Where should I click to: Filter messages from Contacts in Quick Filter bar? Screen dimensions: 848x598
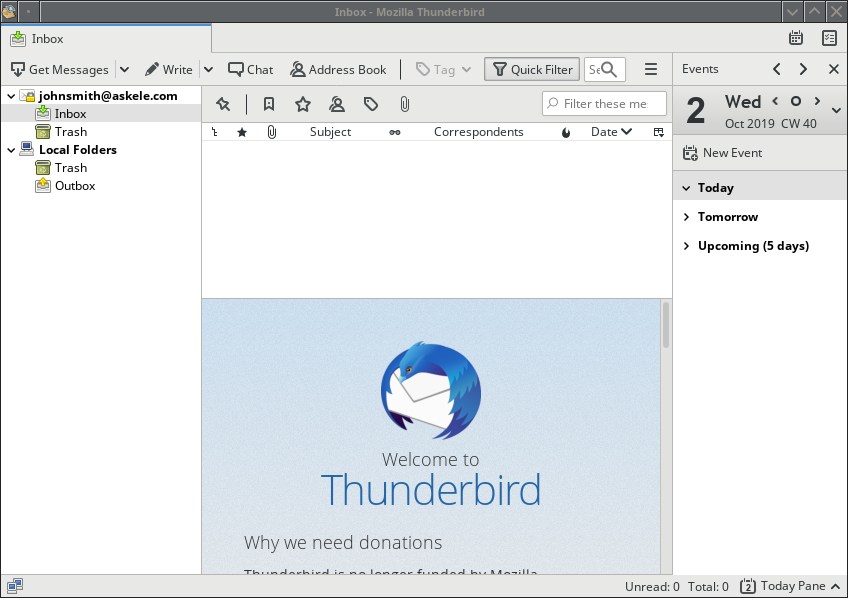pyautogui.click(x=336, y=104)
